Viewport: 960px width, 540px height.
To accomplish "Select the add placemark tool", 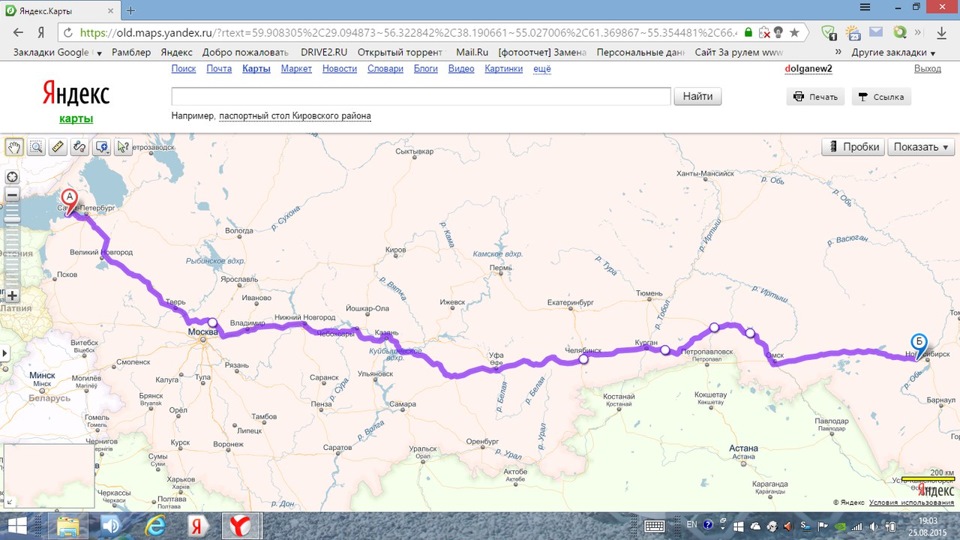I will pos(102,147).
